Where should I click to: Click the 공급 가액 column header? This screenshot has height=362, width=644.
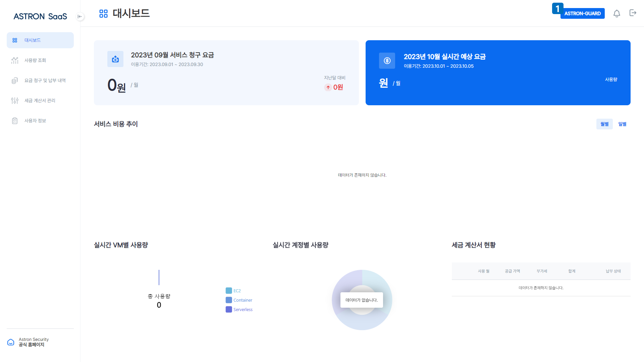513,271
